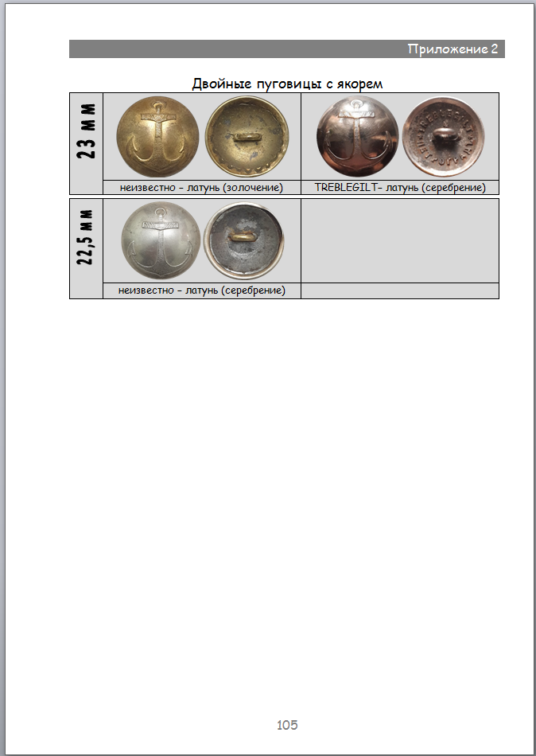
Task: Click caption 'неизвестно – латунь (золочение)'
Action: coord(201,187)
